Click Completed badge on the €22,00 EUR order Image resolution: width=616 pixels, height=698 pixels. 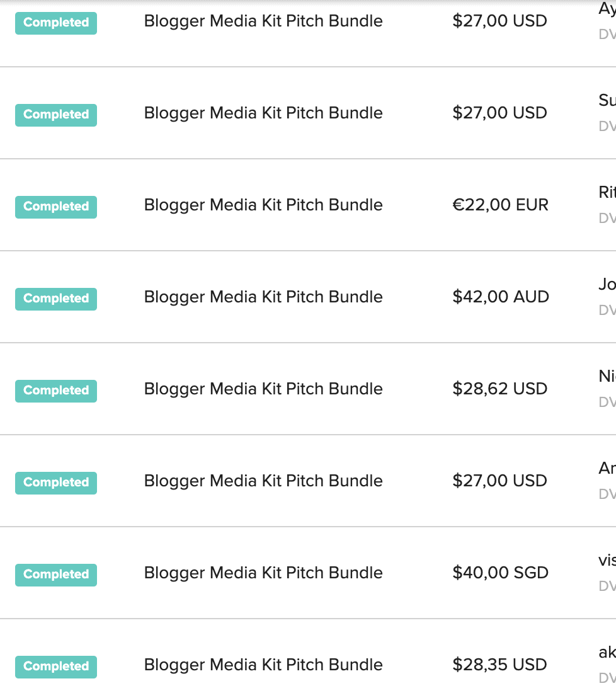[56, 207]
